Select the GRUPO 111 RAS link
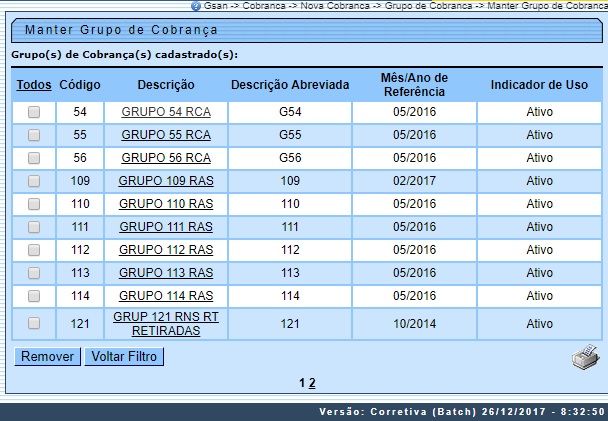 [x=166, y=227]
